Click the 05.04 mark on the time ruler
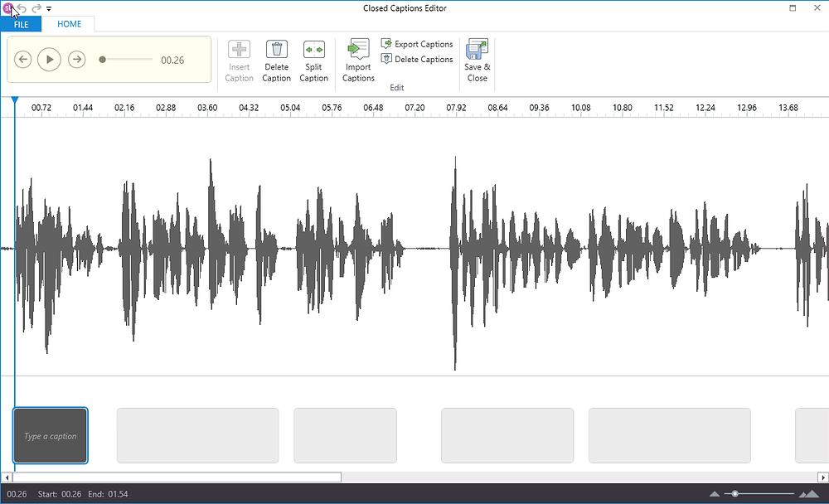 click(290, 108)
